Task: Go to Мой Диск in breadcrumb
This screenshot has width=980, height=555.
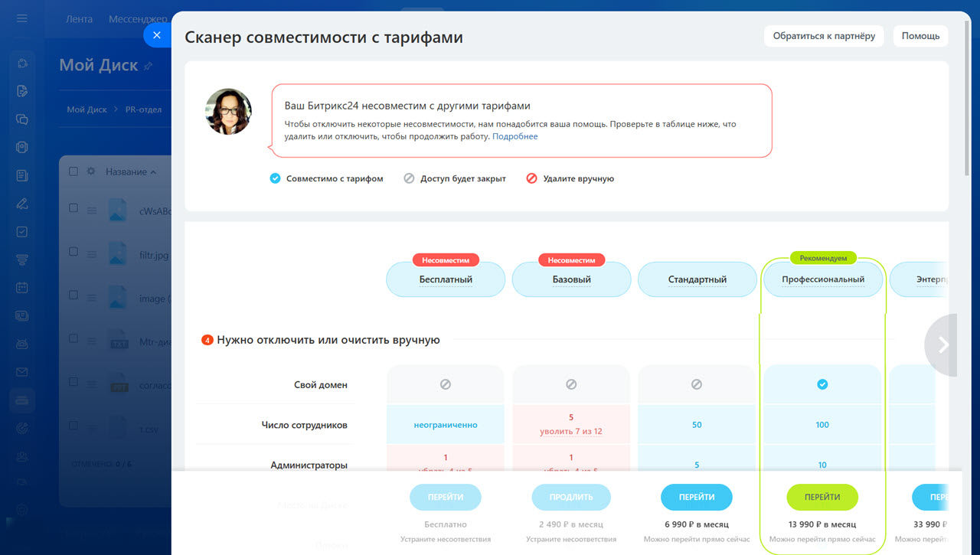Action: [x=87, y=109]
